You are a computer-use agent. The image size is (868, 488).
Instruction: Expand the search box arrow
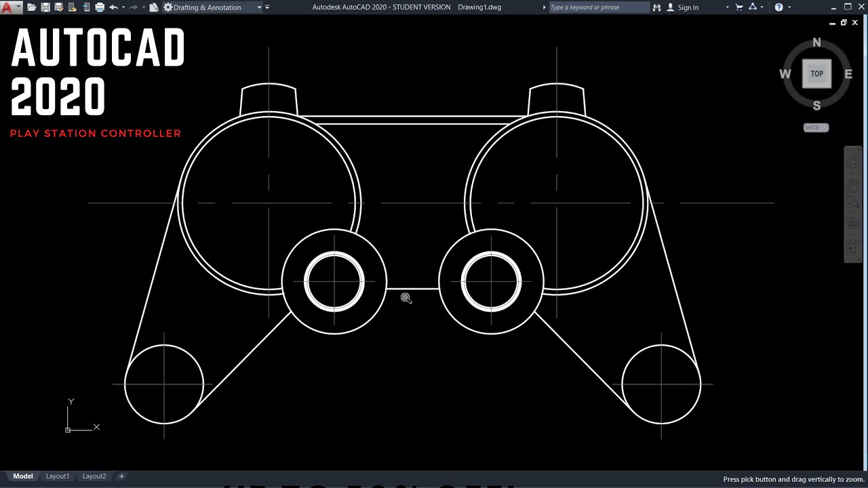click(x=545, y=7)
